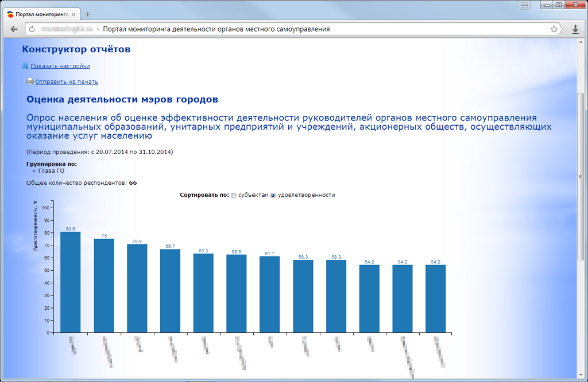
Task: Click the 61.1 bar in chart
Action: [x=270, y=294]
